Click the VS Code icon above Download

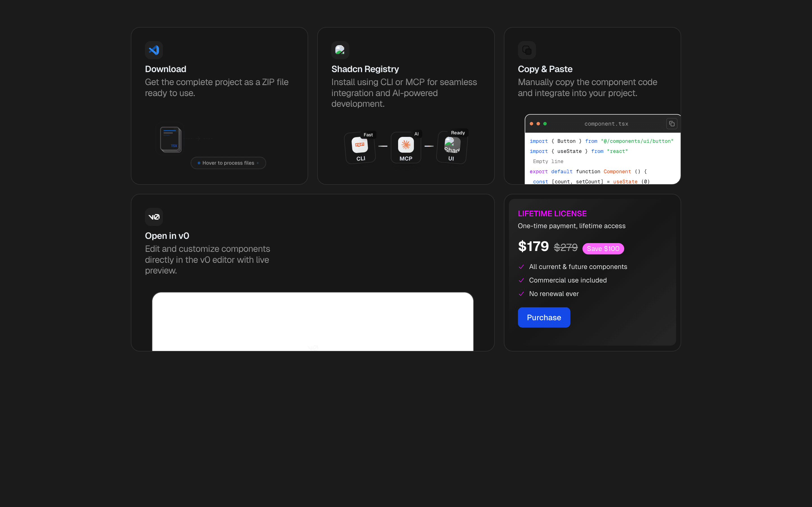[x=154, y=50]
